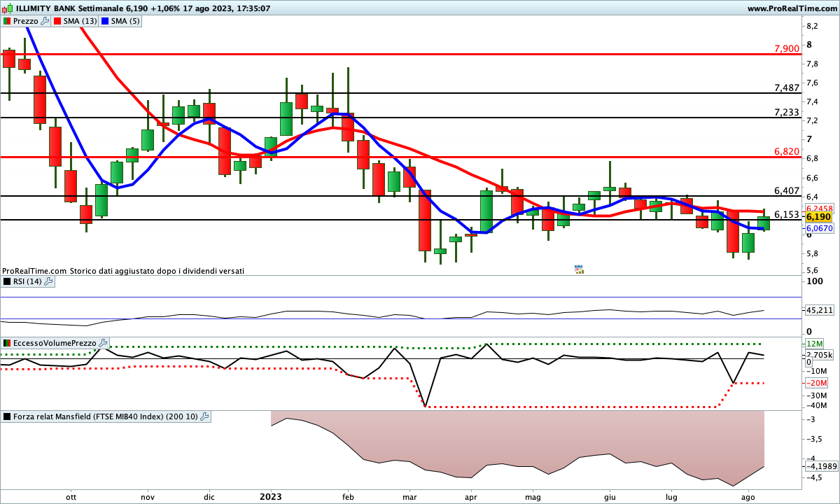840x504 pixels.
Task: Select the Forza relat Mansfield panel label
Action: click(x=105, y=416)
